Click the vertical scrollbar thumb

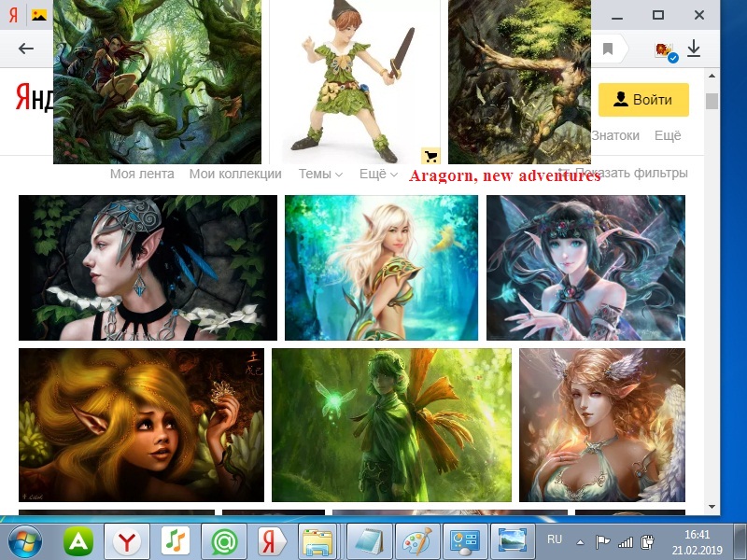click(712, 101)
